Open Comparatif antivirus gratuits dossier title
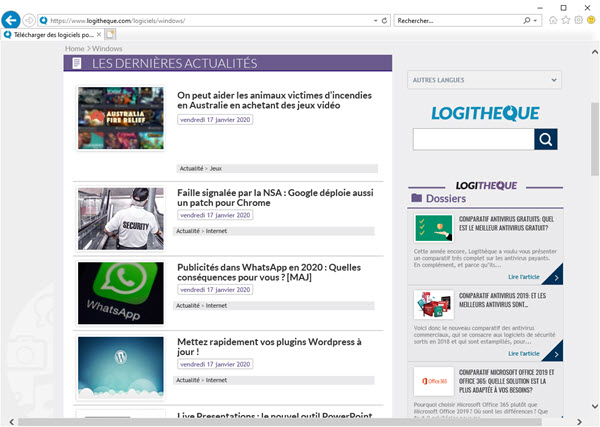Image resolution: width=600 pixels, height=427 pixels. (506, 223)
